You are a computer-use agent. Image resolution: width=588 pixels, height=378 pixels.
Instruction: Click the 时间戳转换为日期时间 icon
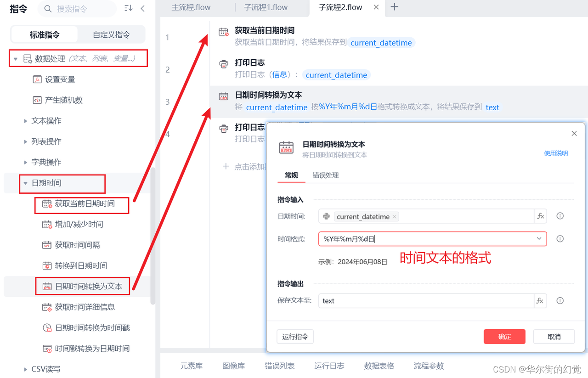click(47, 349)
